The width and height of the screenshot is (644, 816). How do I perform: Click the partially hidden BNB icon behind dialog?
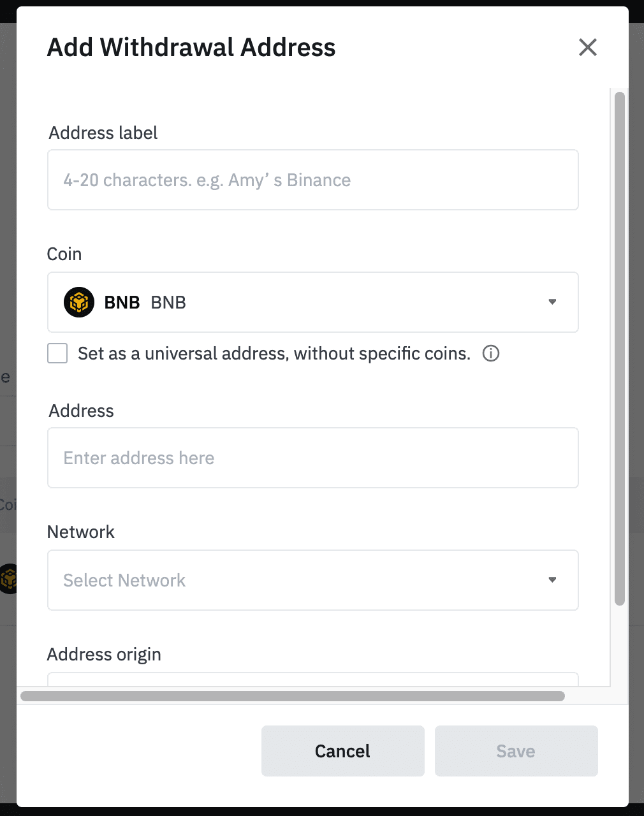pyautogui.click(x=9, y=578)
